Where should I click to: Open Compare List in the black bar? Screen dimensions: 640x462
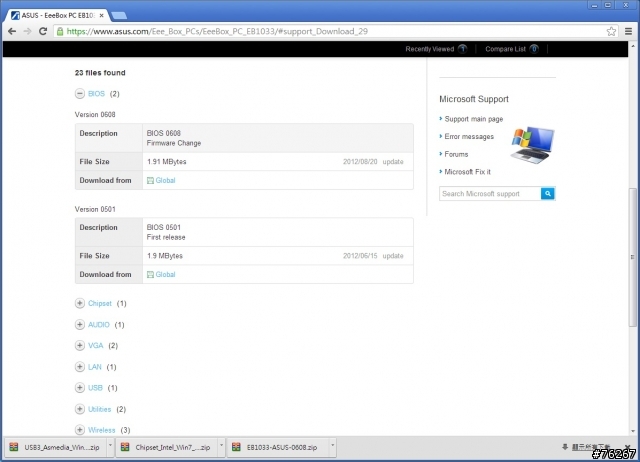click(505, 49)
